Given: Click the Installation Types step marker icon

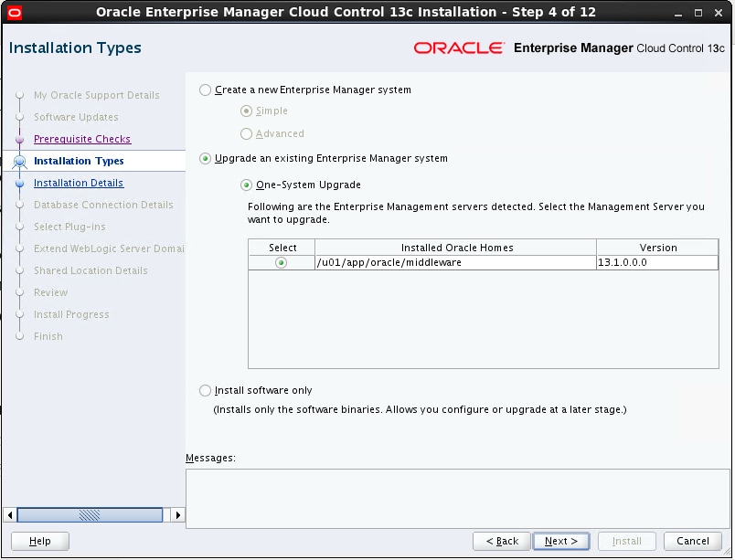Looking at the screenshot, I should click(x=20, y=162).
